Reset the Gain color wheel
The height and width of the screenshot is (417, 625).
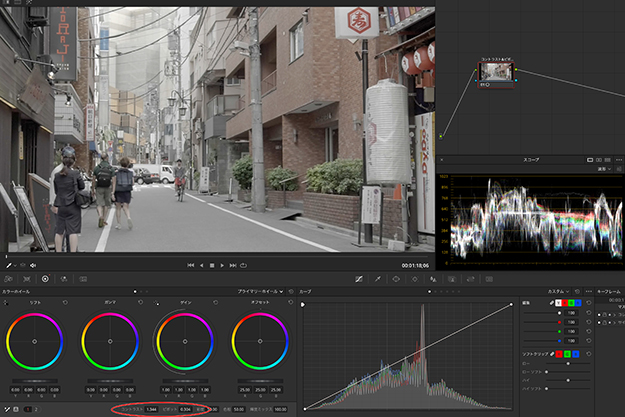214,302
